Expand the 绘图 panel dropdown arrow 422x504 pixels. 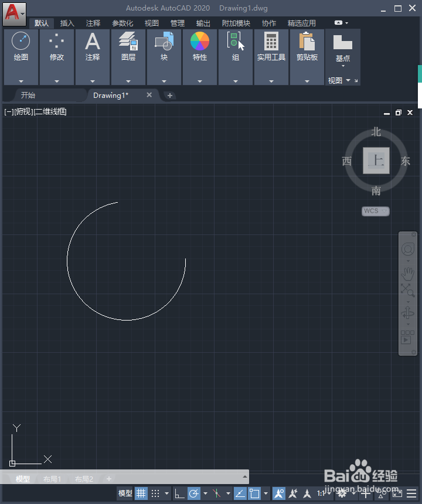click(21, 81)
